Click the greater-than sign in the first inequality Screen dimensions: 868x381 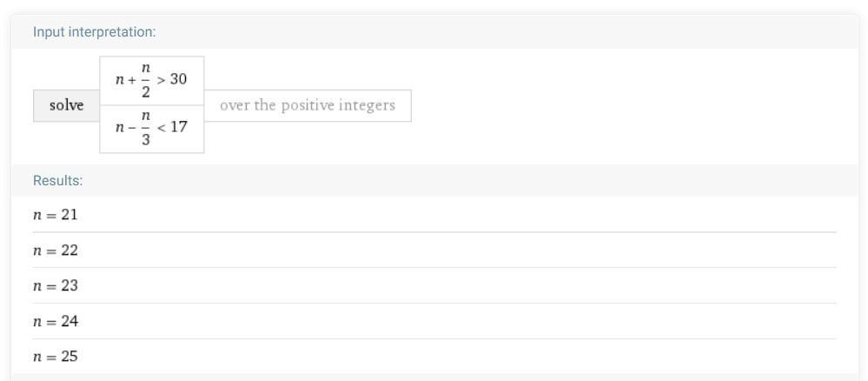pos(161,80)
